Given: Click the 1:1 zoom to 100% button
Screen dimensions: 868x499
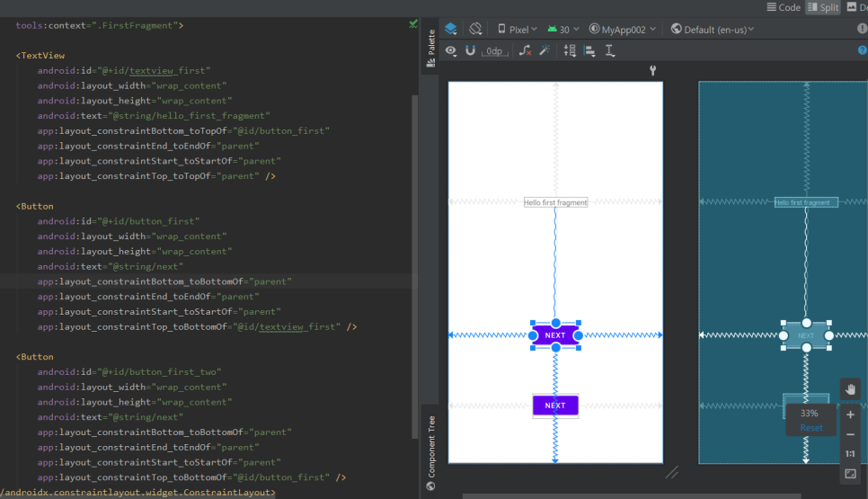Looking at the screenshot, I should coord(850,453).
